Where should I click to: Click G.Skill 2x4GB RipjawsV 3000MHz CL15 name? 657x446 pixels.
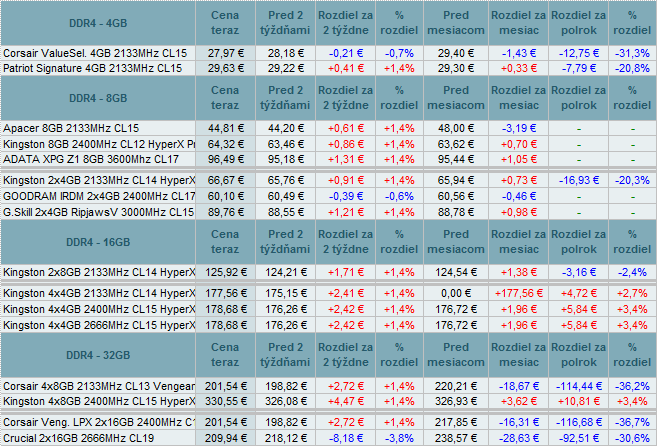[x=98, y=212]
